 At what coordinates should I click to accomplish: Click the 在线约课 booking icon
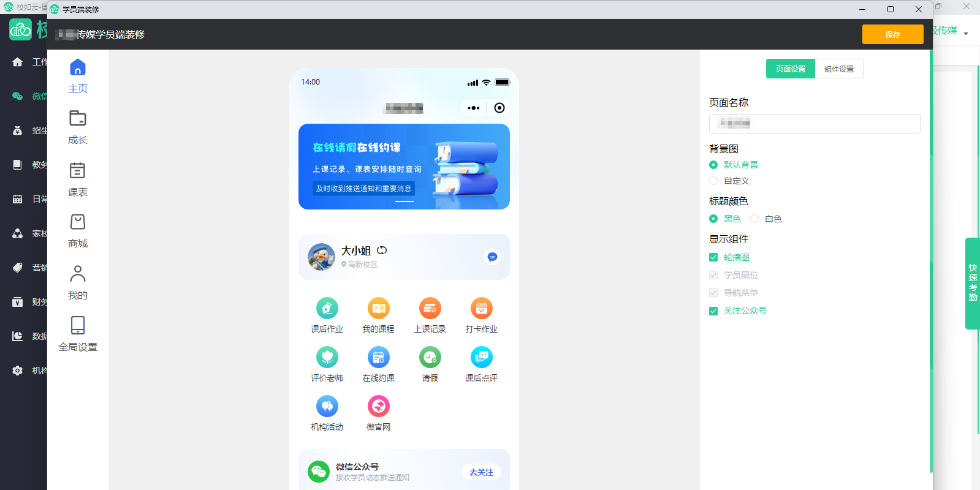tap(378, 358)
